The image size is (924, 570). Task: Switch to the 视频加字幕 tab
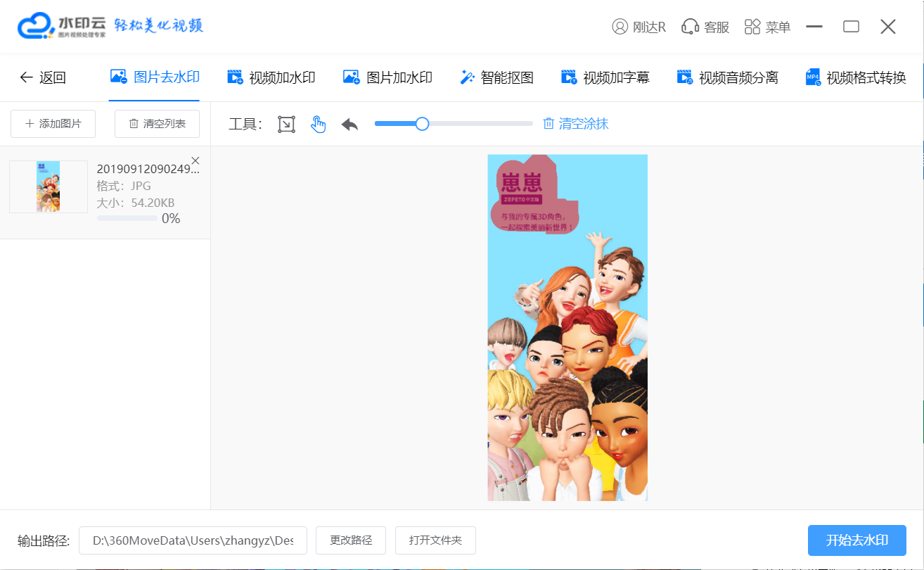(605, 77)
